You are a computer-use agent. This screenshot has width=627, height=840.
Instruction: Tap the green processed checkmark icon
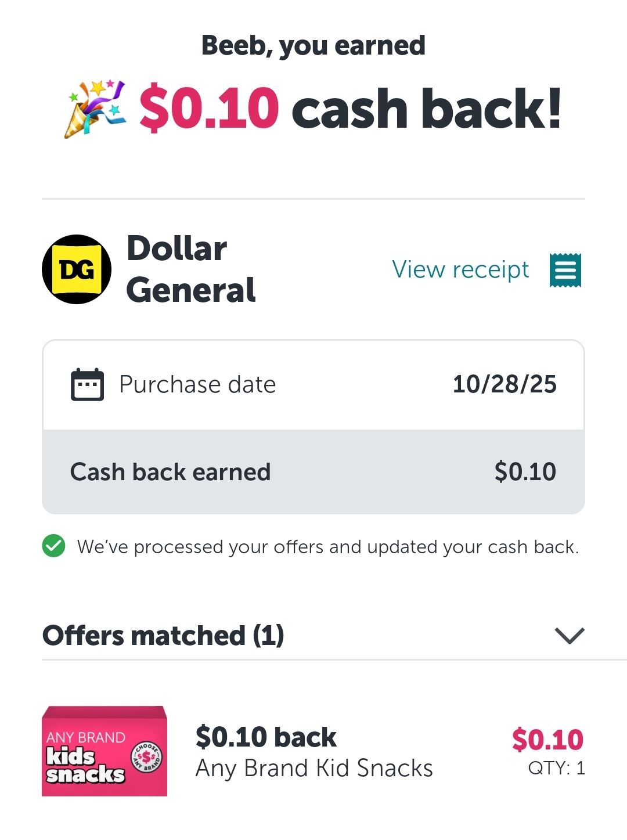(54, 546)
